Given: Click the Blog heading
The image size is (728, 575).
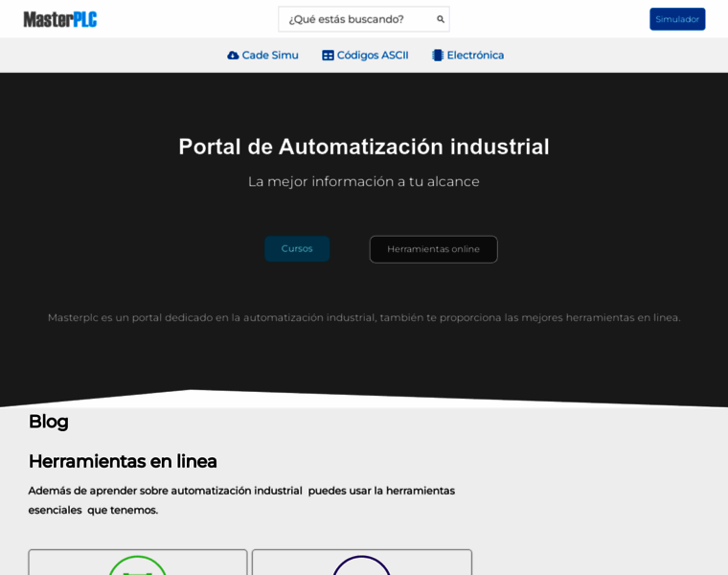Looking at the screenshot, I should click(x=49, y=422).
